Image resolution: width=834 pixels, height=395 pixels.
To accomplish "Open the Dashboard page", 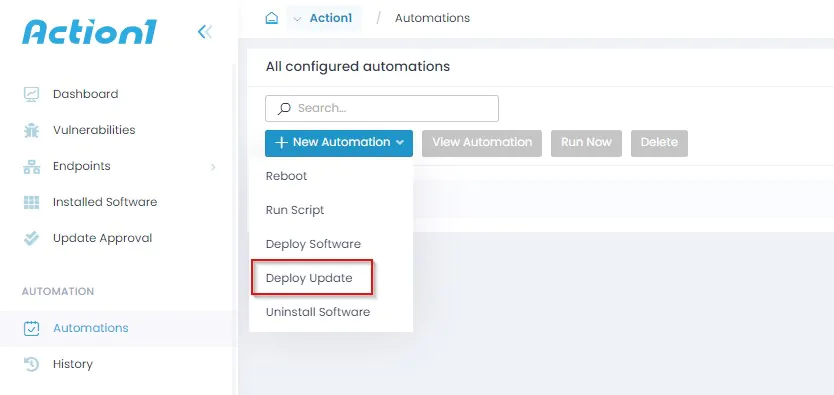I will click(86, 94).
